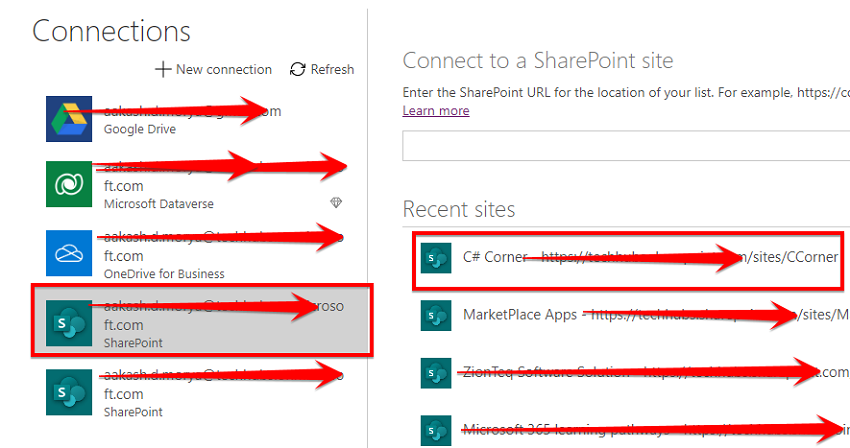Image resolution: width=850 pixels, height=448 pixels.
Task: Select the Google Drive connection icon
Action: (x=69, y=119)
